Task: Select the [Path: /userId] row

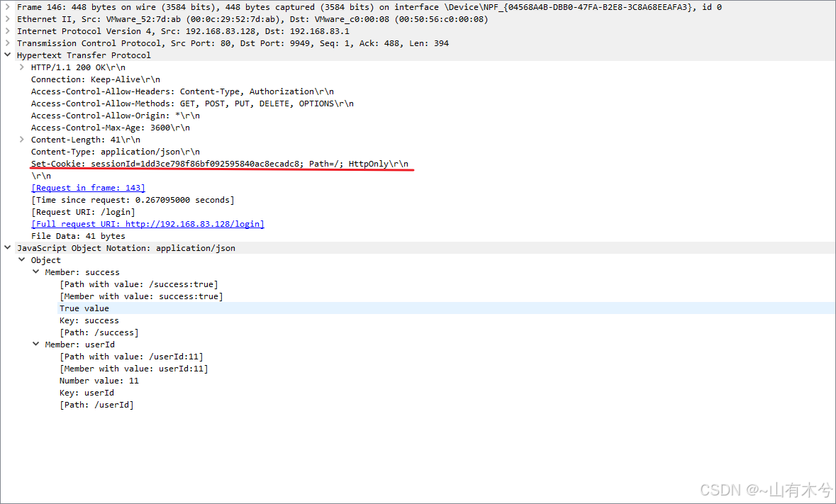Action: point(96,405)
